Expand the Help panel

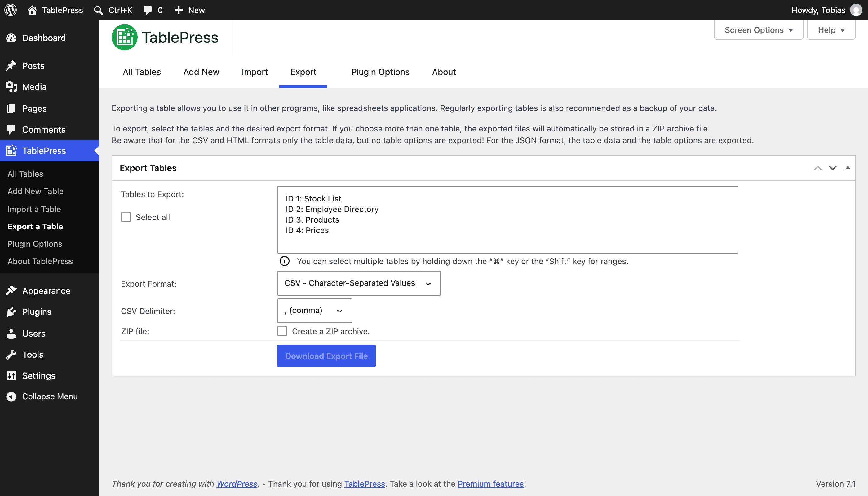coord(831,30)
